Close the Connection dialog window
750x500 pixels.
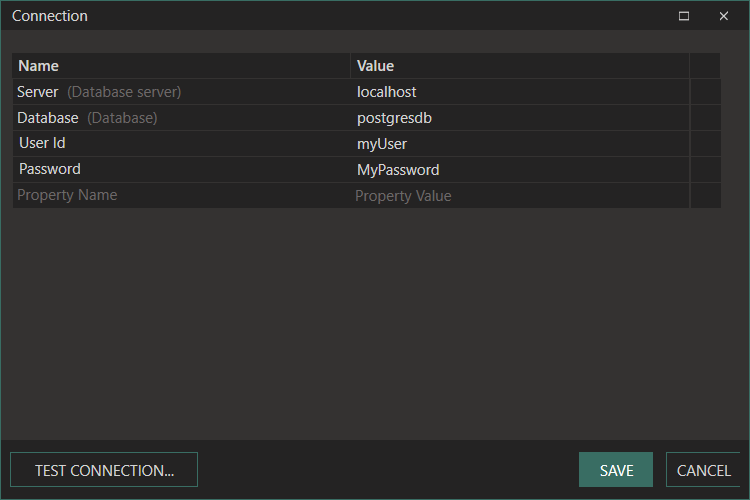coord(724,16)
